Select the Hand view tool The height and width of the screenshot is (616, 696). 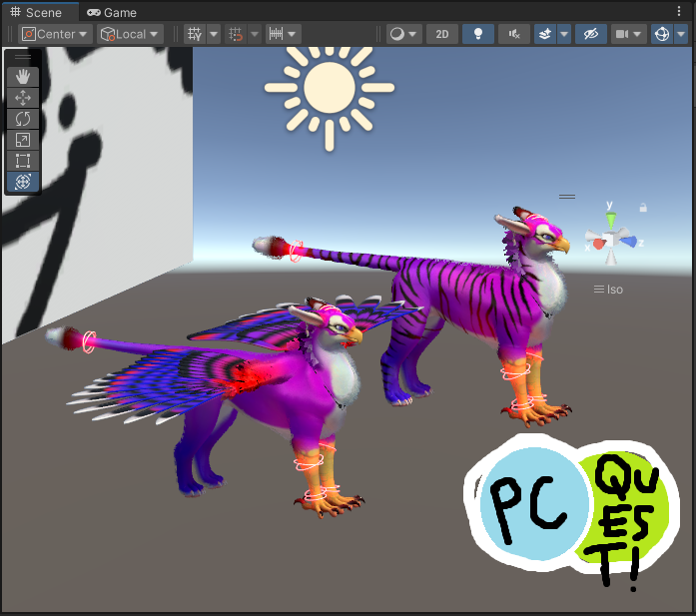pos(23,77)
